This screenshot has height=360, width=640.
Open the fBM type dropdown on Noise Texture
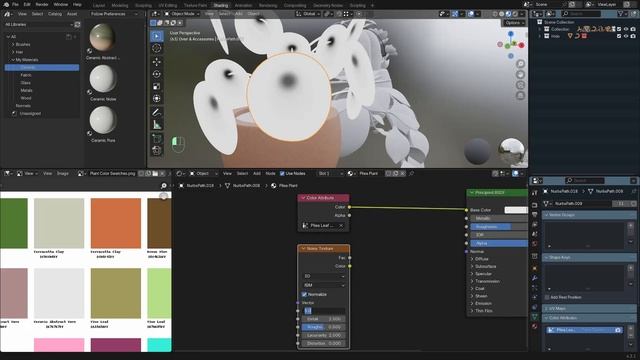point(324,285)
